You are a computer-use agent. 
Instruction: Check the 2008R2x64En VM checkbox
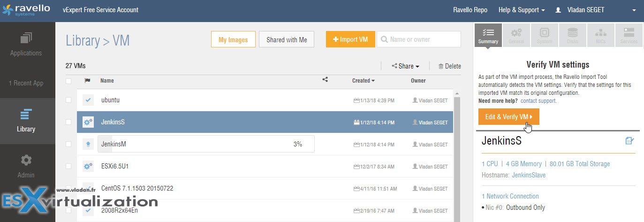pyautogui.click(x=68, y=210)
